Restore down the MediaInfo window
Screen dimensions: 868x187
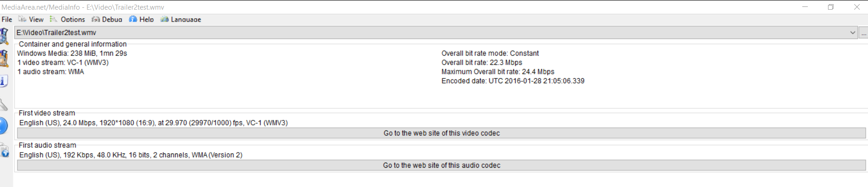[x=831, y=7]
